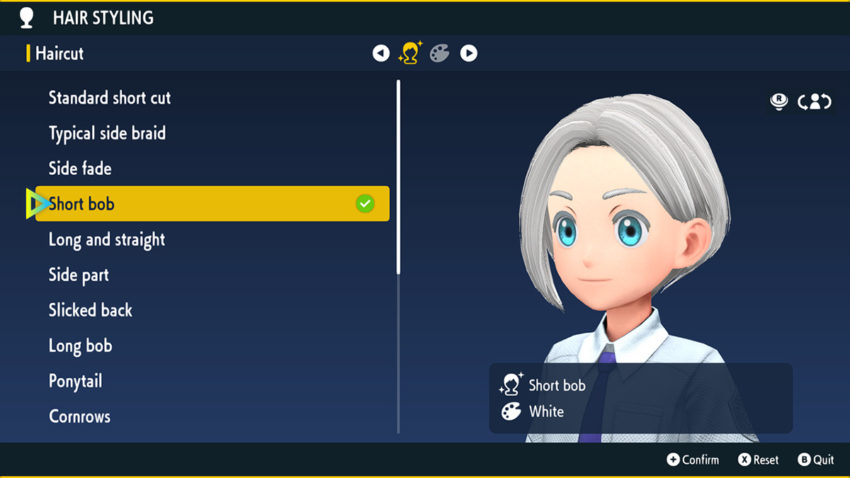
Task: Click the head icon beside Short bob summary
Action: tap(511, 384)
